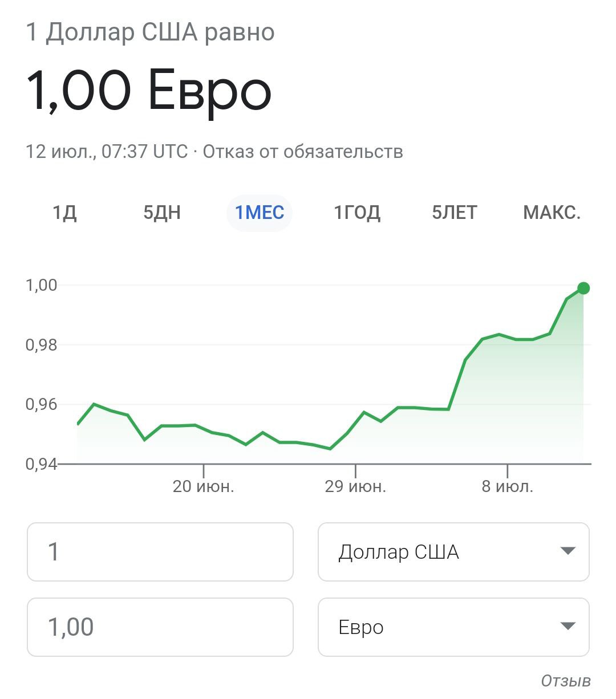Click the large 1,00 Евро result

(x=149, y=91)
